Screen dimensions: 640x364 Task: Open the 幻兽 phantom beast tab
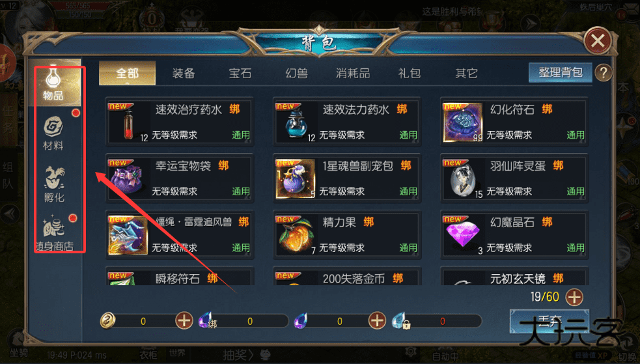(297, 73)
